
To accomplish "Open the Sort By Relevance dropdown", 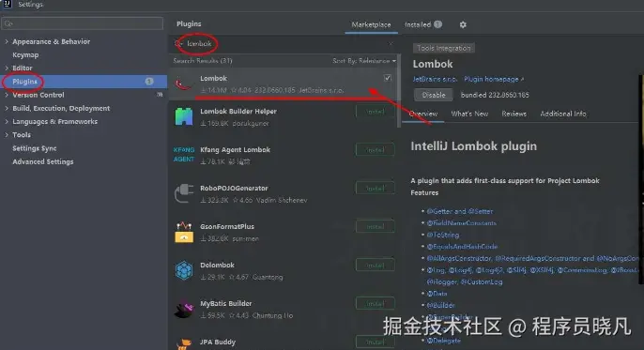I will coord(364,61).
